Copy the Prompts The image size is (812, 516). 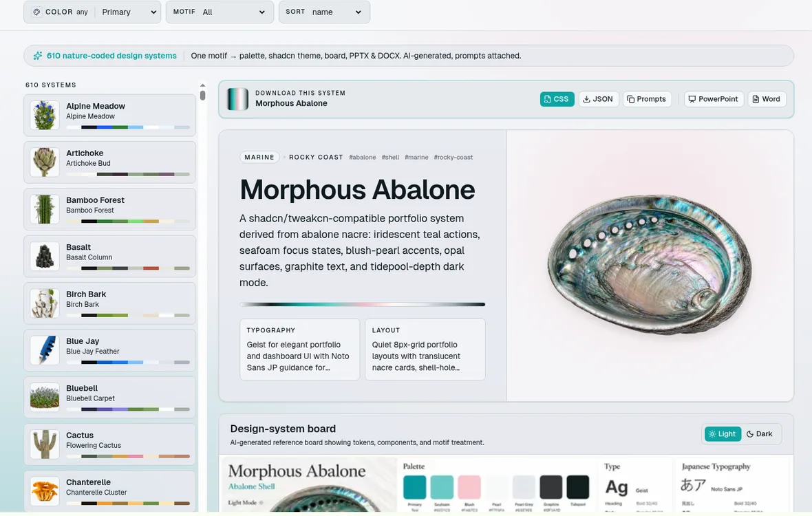[647, 99]
